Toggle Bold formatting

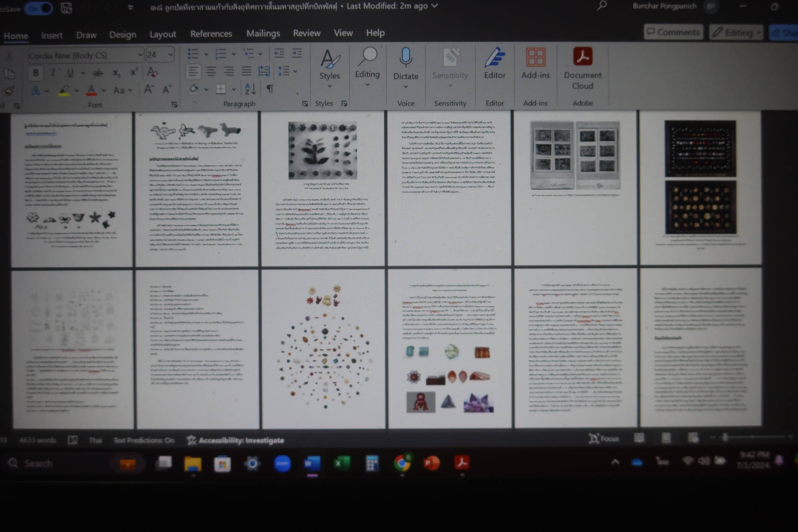click(x=36, y=73)
